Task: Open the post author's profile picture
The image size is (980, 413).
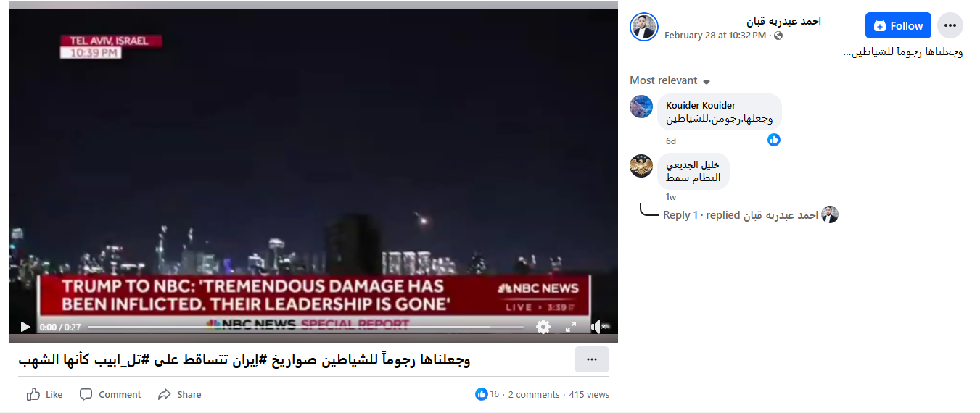Action: pos(643,27)
